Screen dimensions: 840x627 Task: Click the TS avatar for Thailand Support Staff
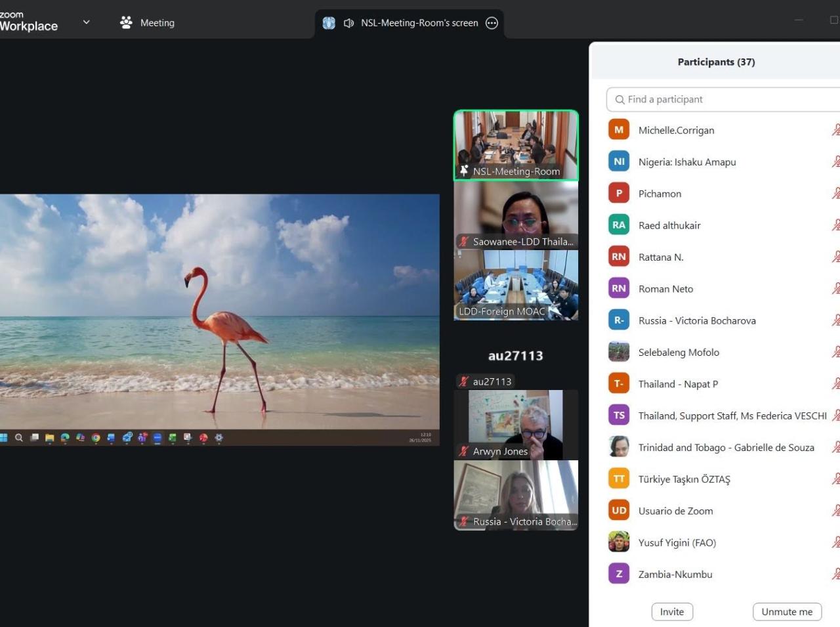619,415
